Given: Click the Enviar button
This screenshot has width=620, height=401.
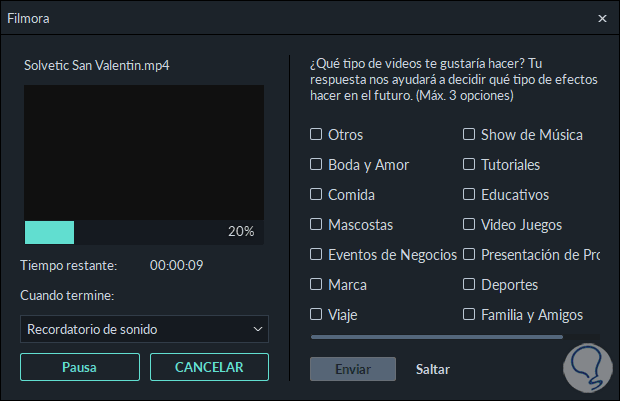Looking at the screenshot, I should (353, 369).
